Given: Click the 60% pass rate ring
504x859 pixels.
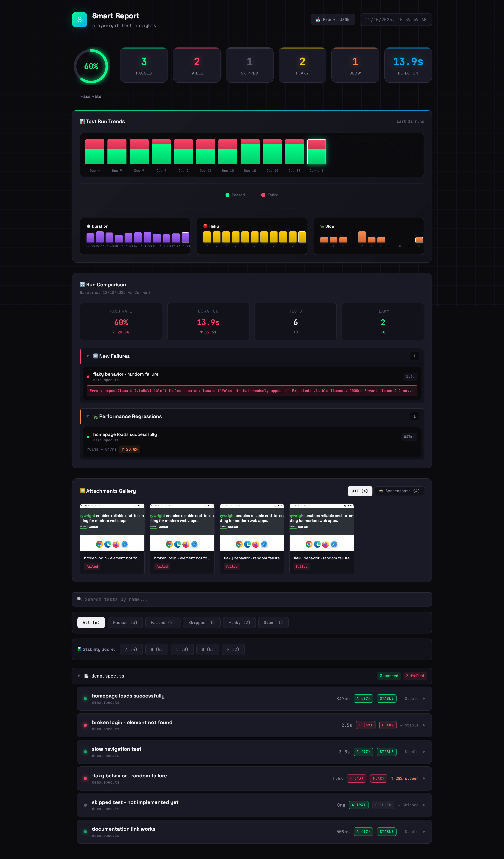Looking at the screenshot, I should click(x=91, y=66).
